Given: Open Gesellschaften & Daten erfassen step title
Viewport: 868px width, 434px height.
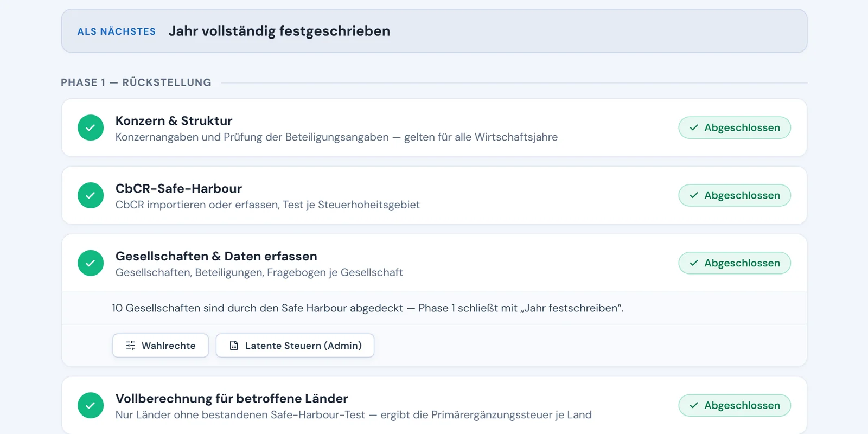Looking at the screenshot, I should click(216, 256).
